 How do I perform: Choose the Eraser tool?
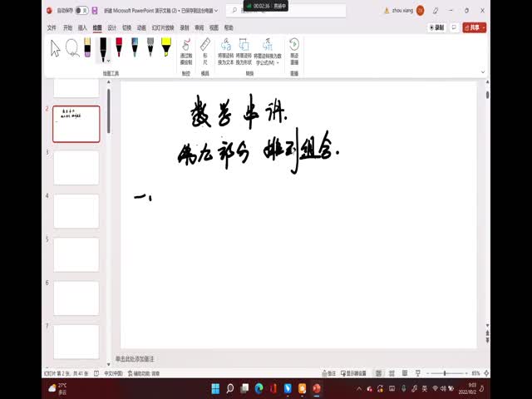tap(87, 47)
